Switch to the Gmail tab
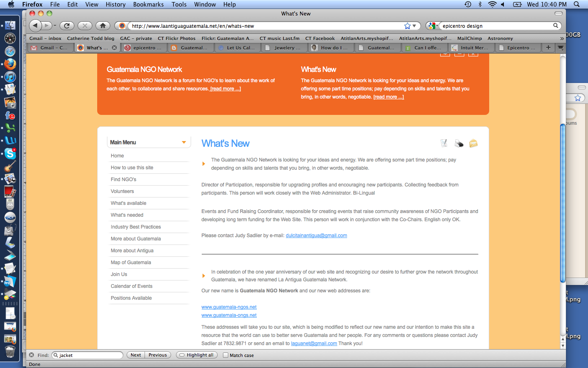 [51, 48]
